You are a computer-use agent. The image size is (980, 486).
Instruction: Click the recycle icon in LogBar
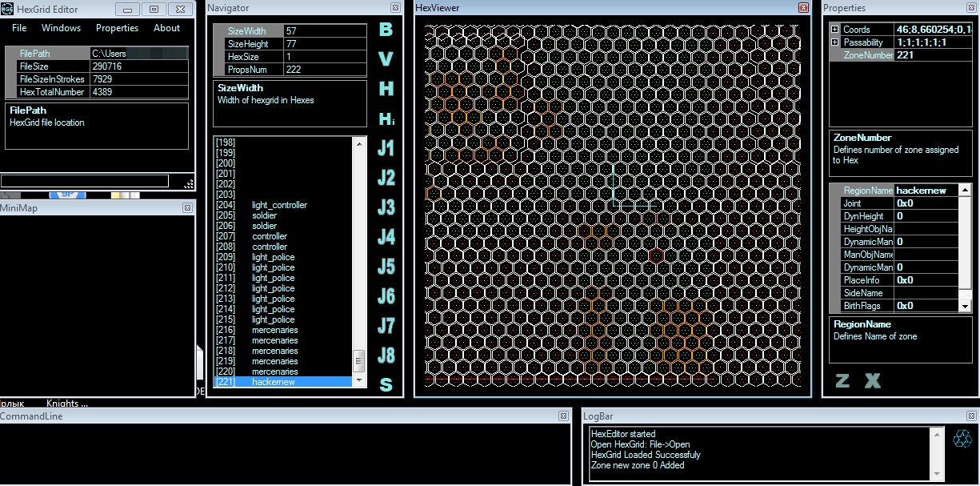point(962,439)
